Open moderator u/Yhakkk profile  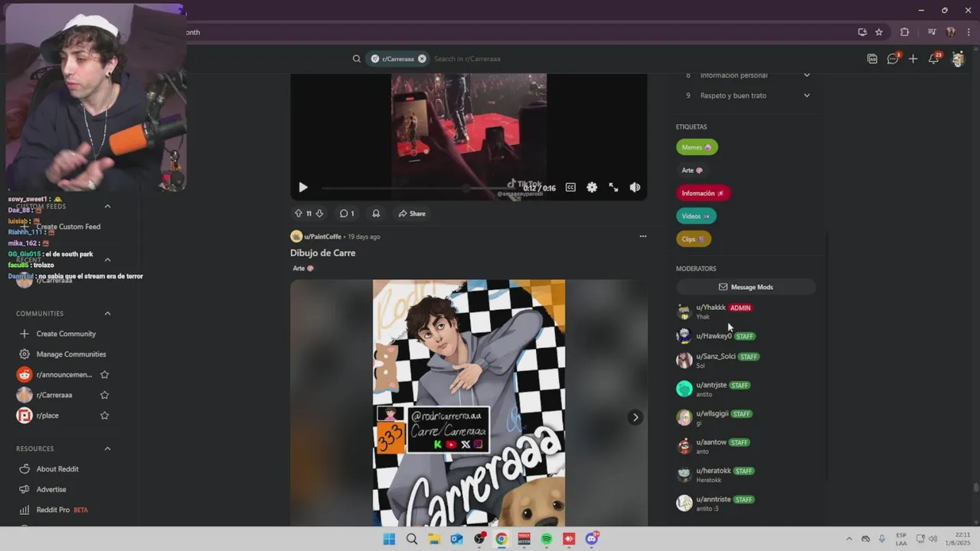pos(710,308)
